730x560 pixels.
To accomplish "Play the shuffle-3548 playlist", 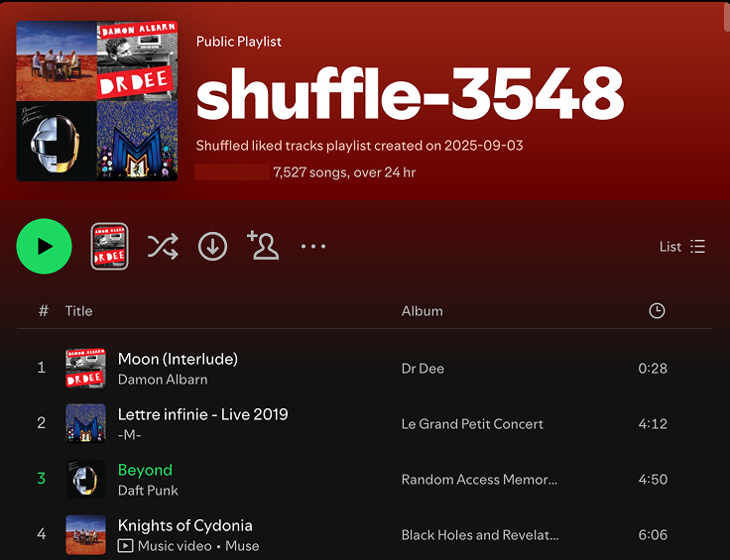I will (x=45, y=246).
